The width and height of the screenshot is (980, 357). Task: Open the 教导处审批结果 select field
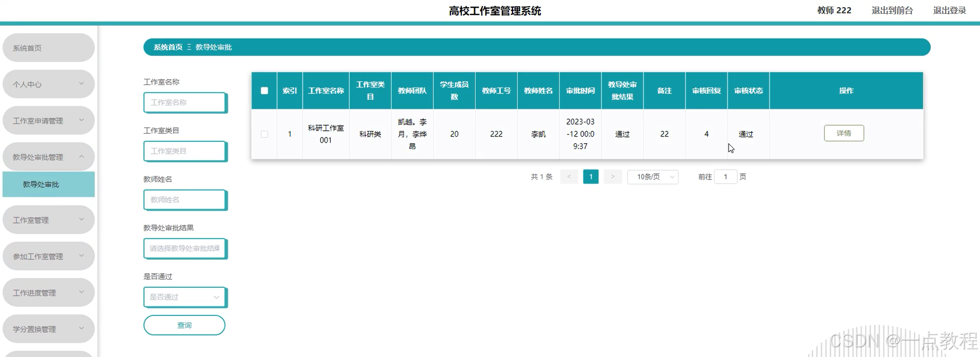185,249
